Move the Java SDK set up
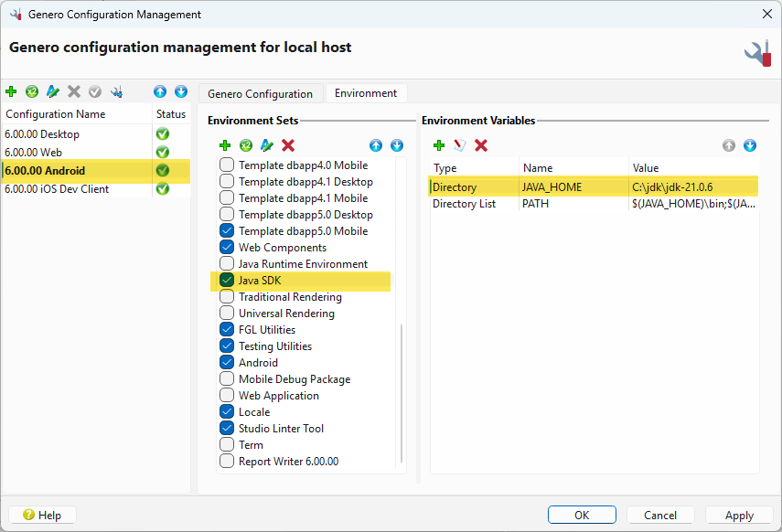The image size is (782, 532). point(375,145)
